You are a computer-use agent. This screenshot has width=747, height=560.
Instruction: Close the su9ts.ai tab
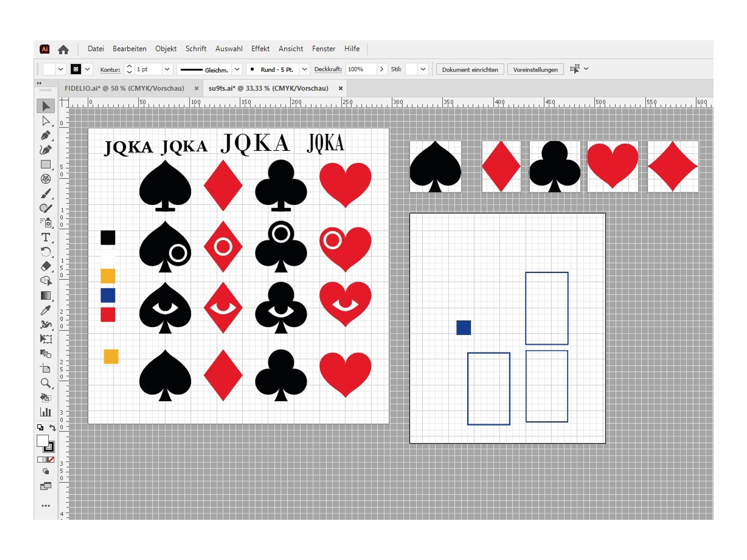pyautogui.click(x=340, y=89)
